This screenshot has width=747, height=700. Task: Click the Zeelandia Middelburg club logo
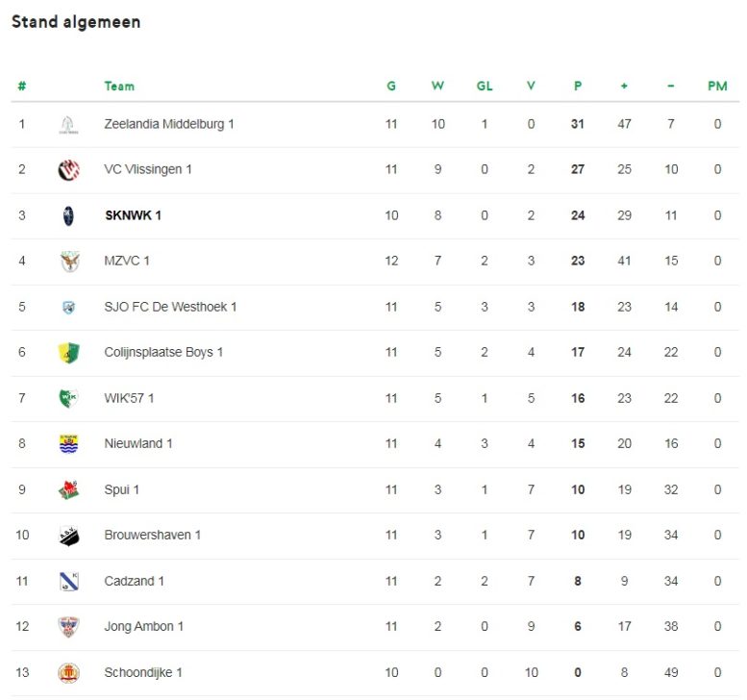coord(68,125)
